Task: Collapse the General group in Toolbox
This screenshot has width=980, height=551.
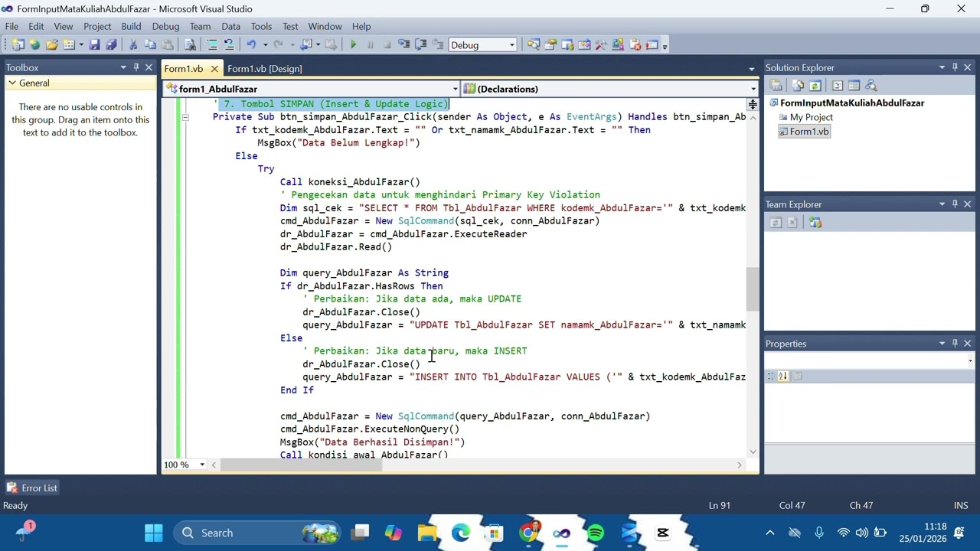Action: coord(11,83)
